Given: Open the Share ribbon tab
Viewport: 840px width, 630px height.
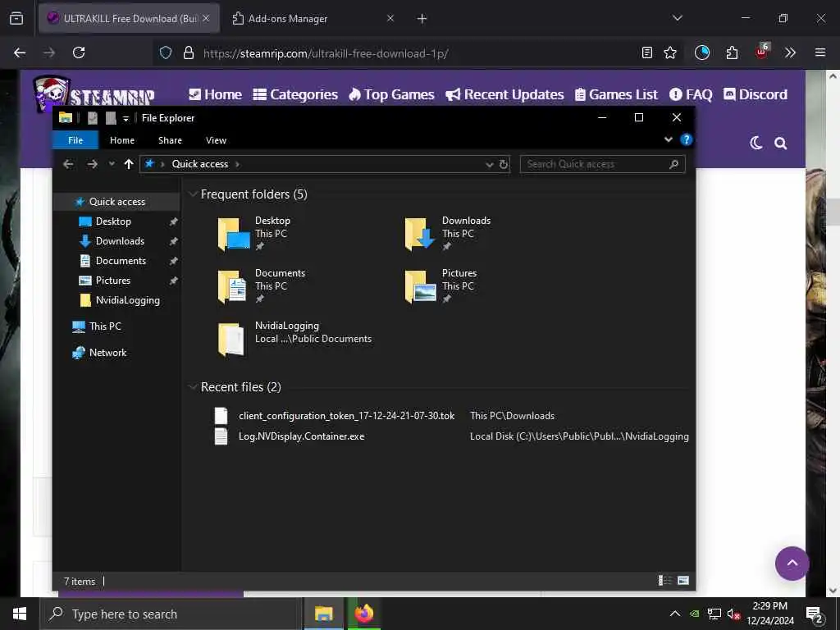Looking at the screenshot, I should 170,140.
